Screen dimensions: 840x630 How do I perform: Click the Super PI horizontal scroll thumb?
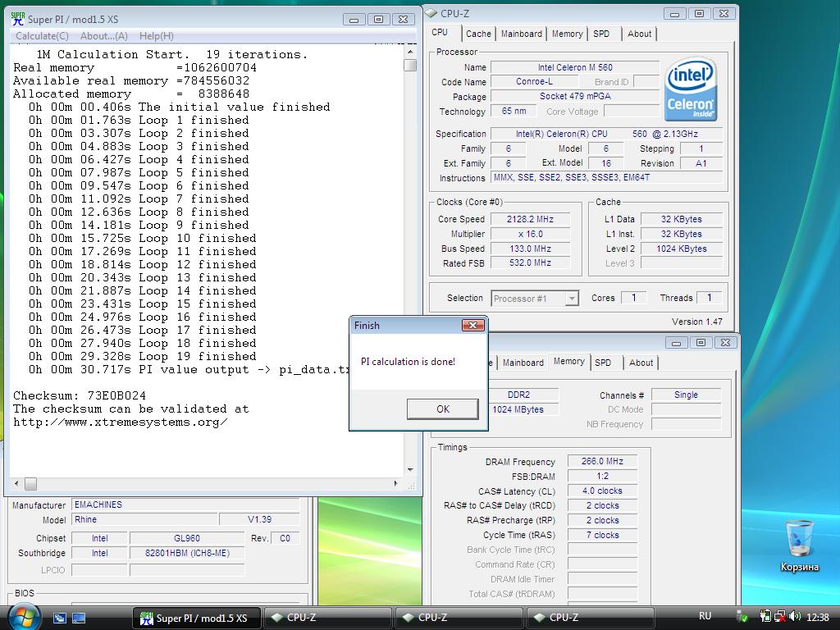[x=31, y=483]
